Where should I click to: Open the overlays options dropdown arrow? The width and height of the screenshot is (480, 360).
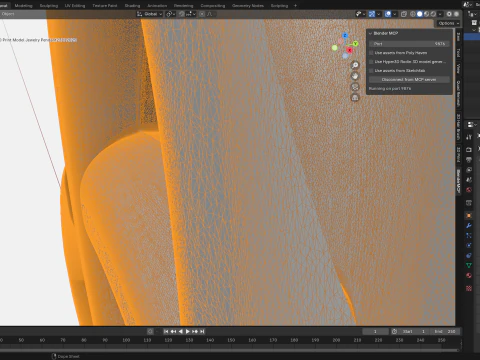click(x=395, y=14)
